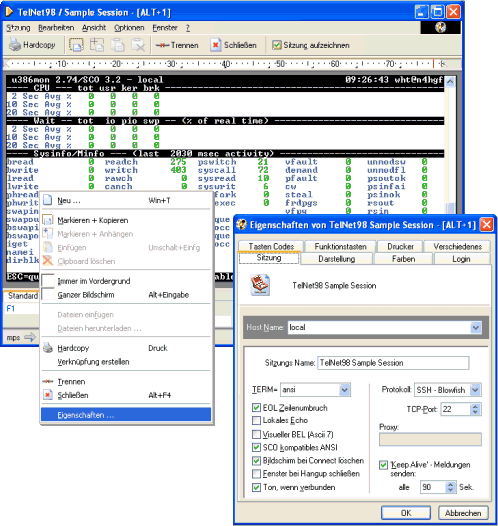Select Ganzer Bildschirm in the context menu
Screen dimensions: 498x526
tap(126, 295)
